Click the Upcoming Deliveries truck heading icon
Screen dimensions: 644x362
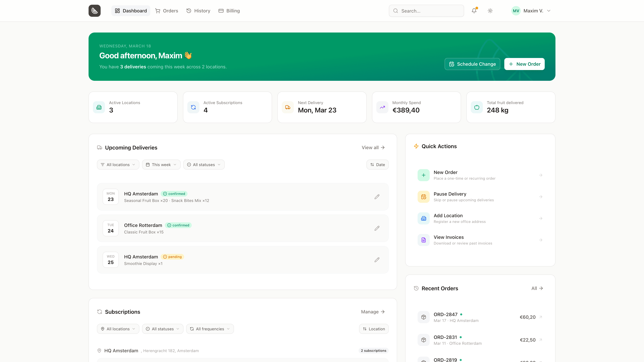[99, 148]
